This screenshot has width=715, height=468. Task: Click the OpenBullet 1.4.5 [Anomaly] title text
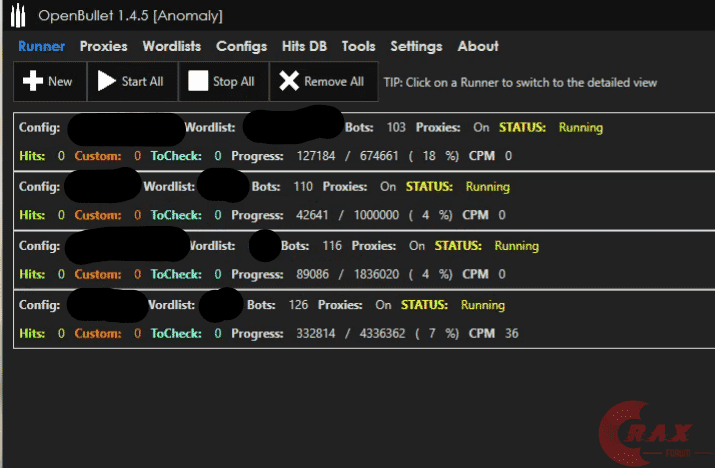130,16
